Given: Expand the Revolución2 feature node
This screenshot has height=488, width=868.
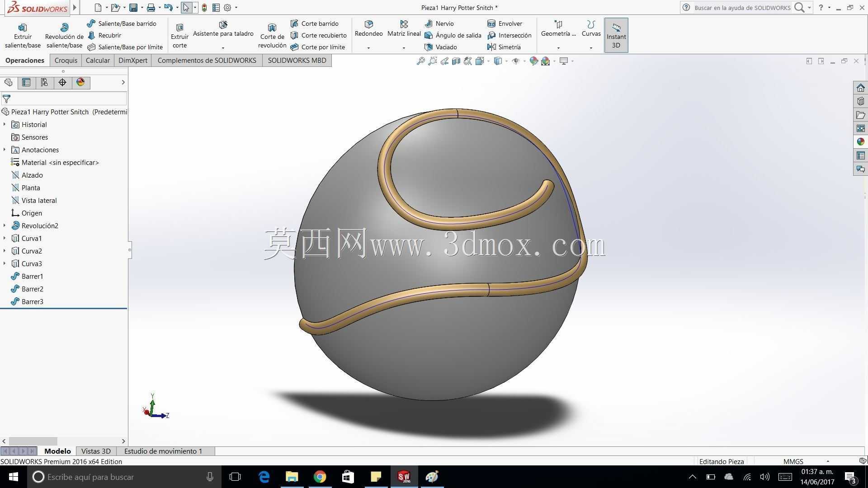Looking at the screenshot, I should click(5, 225).
